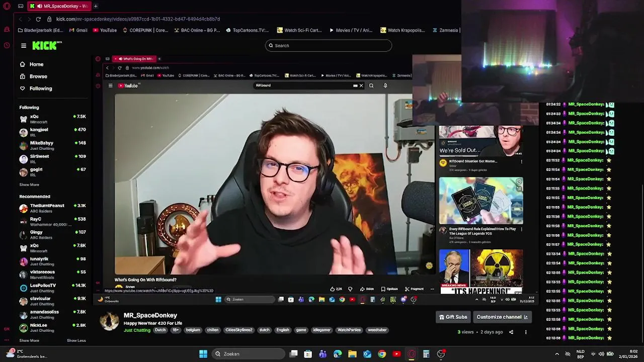
Task: Open Kick Browse page
Action: (x=33, y=76)
